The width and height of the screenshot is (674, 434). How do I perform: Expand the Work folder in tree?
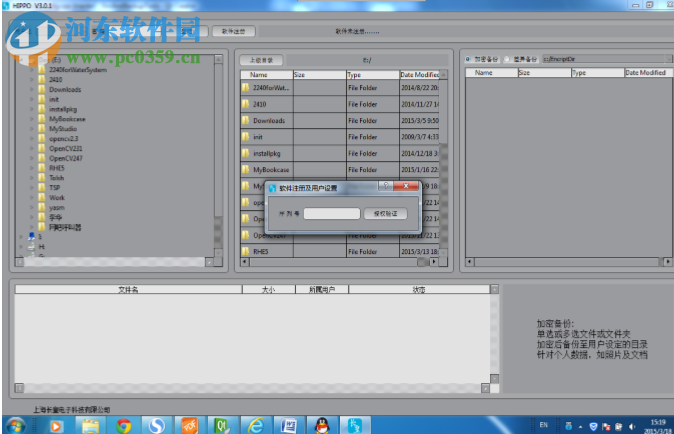tap(31, 197)
